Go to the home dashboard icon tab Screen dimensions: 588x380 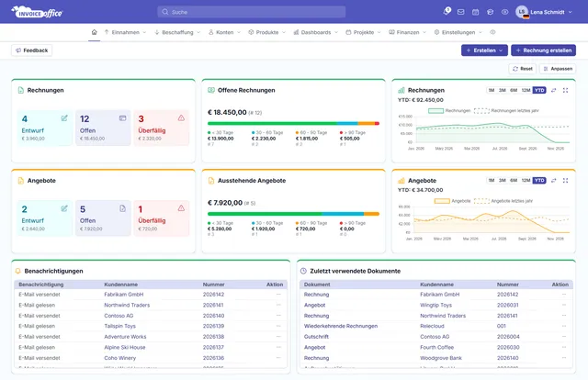coord(94,32)
